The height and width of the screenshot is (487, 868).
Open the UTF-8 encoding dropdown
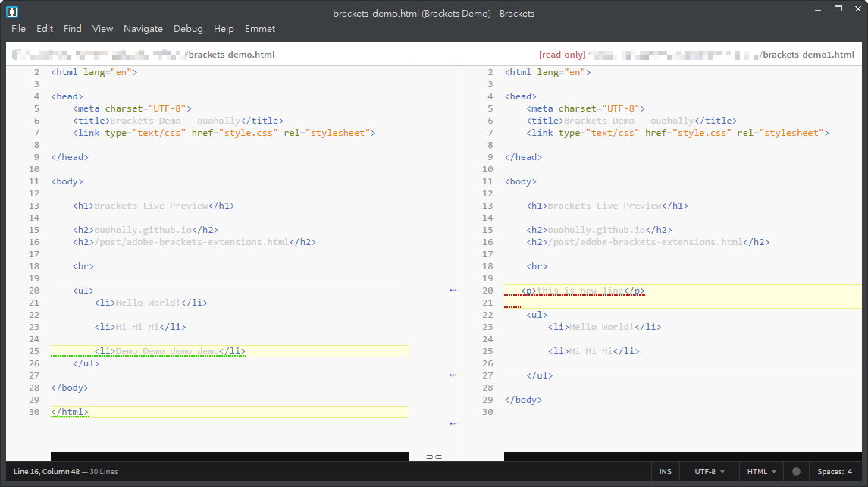point(710,472)
